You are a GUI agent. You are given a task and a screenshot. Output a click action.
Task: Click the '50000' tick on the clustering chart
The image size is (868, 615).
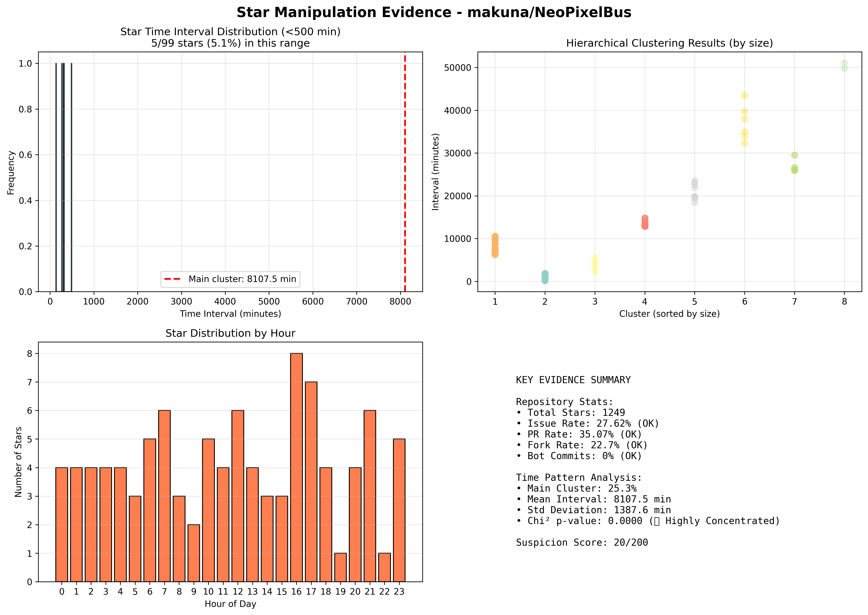pyautogui.click(x=458, y=68)
